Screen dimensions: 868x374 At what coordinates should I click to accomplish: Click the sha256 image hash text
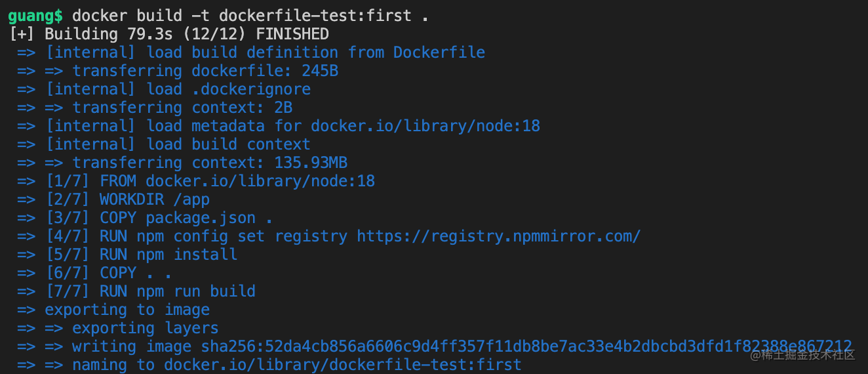pos(526,346)
